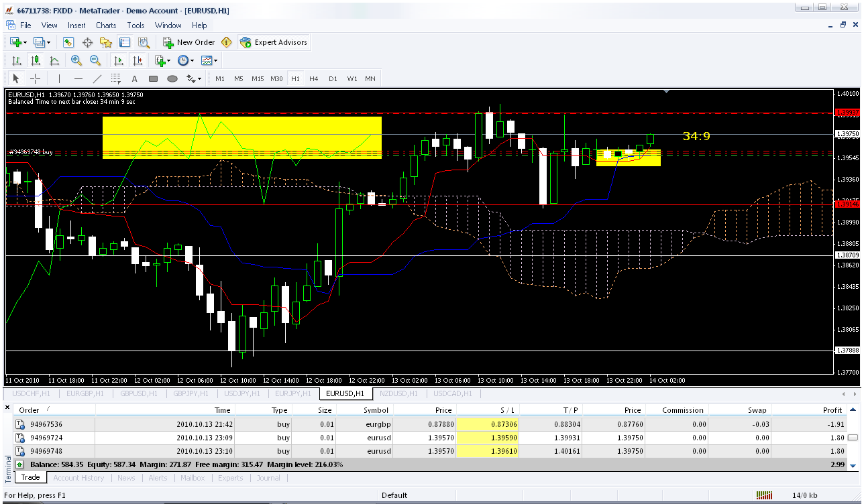Open the Profiles icon
Screen dimensions: 864x504
[39, 42]
